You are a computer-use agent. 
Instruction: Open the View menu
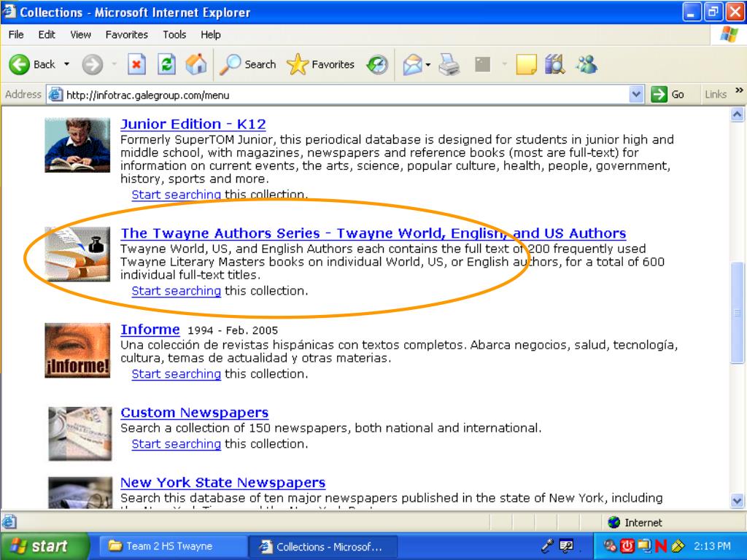(x=80, y=35)
